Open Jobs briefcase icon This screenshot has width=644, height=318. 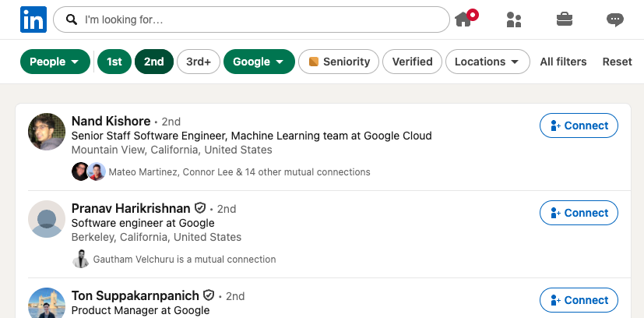pyautogui.click(x=565, y=19)
